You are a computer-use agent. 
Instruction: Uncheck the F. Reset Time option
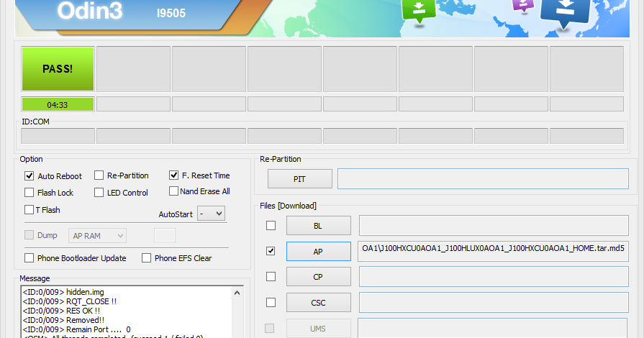(173, 175)
